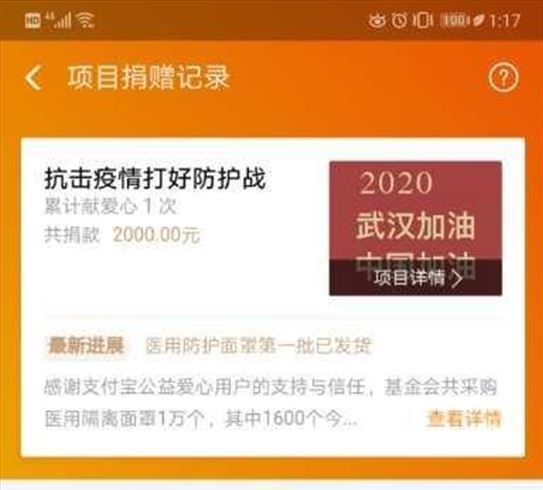Tap the 1:17 clock in status bar
This screenshot has height=490, width=543.
pyautogui.click(x=505, y=21)
